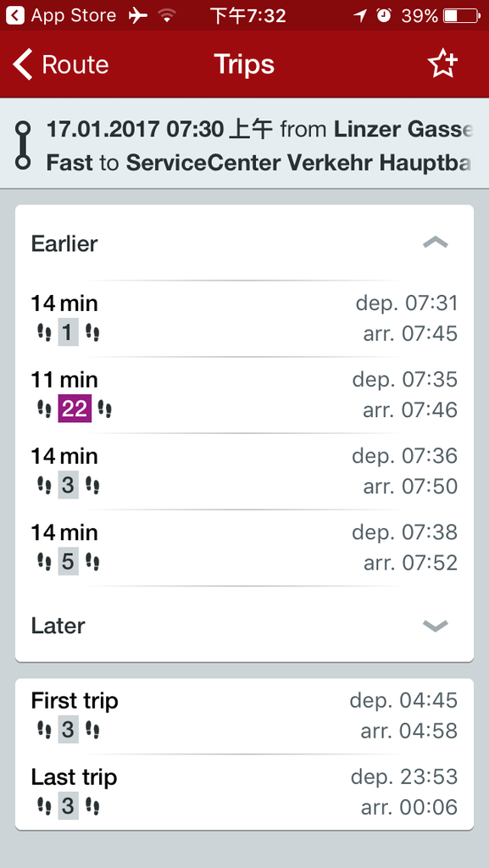
Task: Tap line 3 badge on 07:36 trip
Action: [68, 486]
